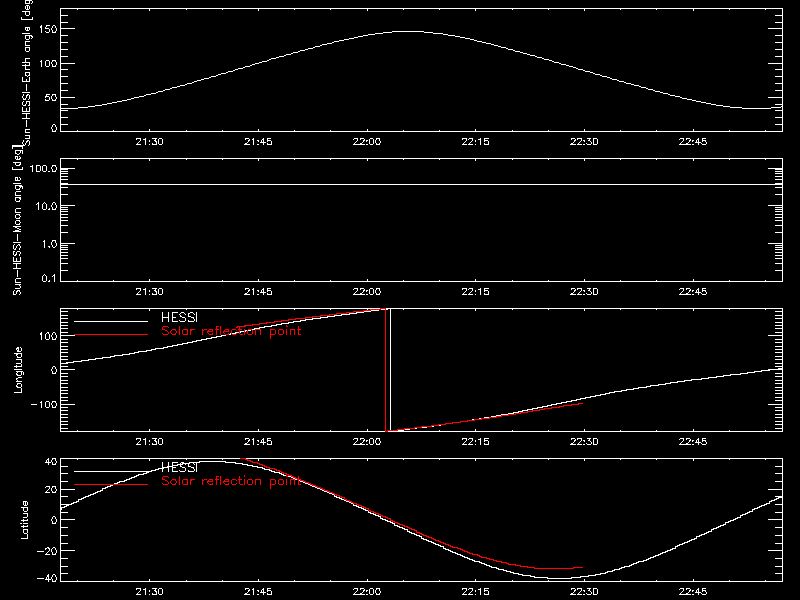Select the -100 tick on Longitude plot
The height and width of the screenshot is (600, 800).
point(44,404)
